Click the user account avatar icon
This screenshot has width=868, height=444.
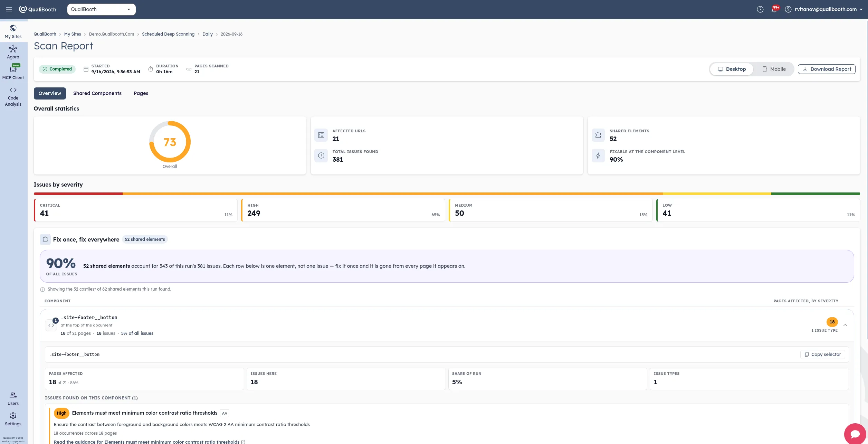(x=788, y=9)
